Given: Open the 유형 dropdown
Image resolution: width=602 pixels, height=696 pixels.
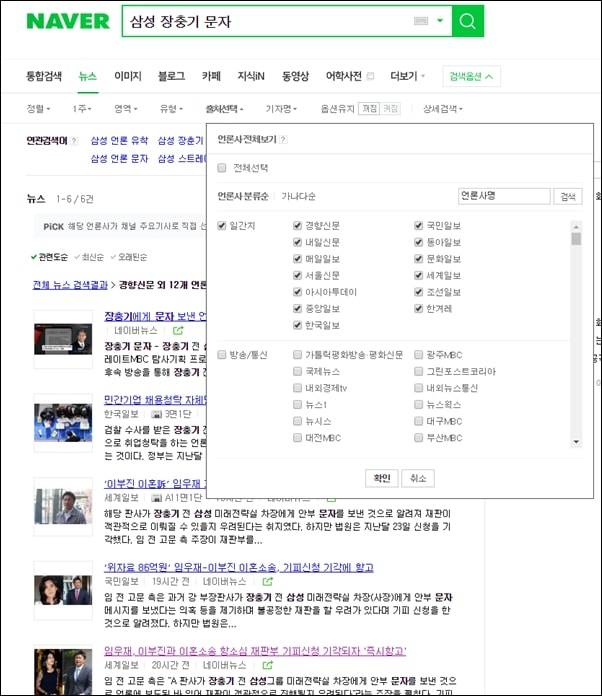Looking at the screenshot, I should 171,109.
